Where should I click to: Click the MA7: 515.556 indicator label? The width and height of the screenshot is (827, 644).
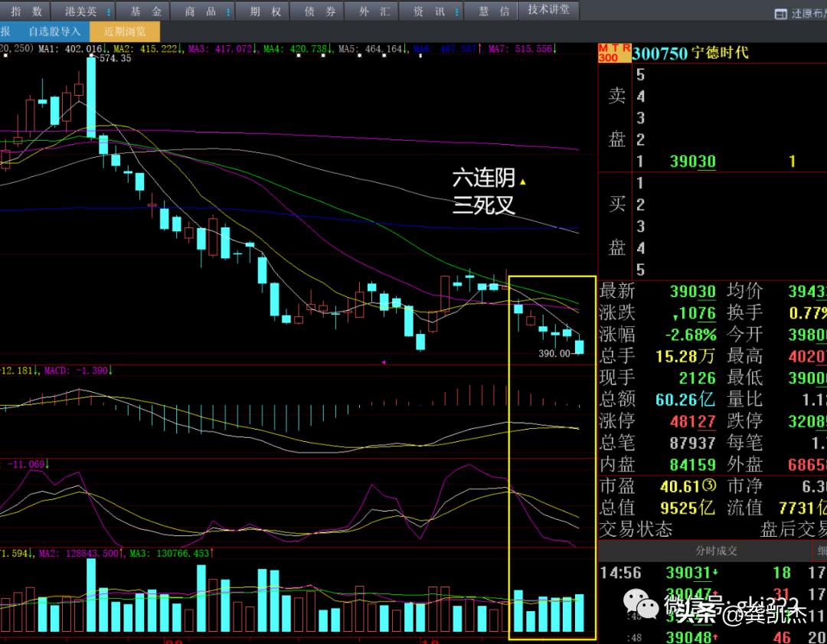click(522, 49)
